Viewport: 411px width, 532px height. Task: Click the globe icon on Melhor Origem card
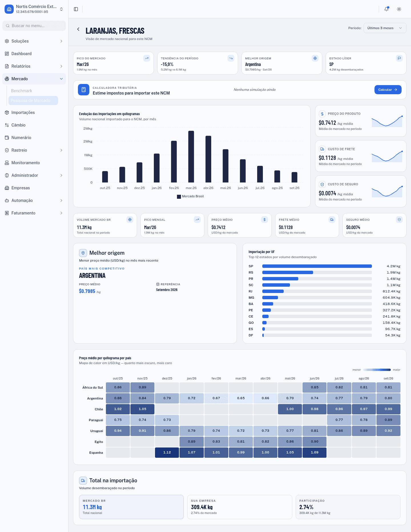click(315, 58)
